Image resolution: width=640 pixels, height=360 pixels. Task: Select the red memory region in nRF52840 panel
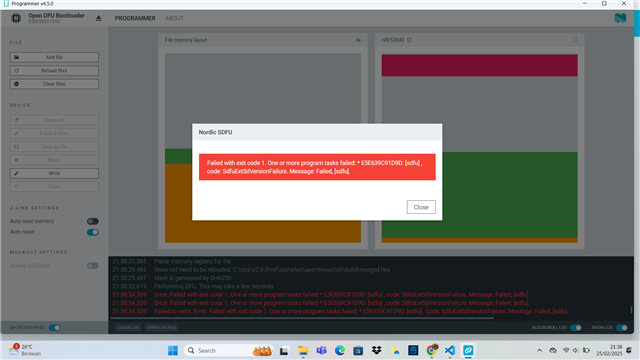pos(480,65)
